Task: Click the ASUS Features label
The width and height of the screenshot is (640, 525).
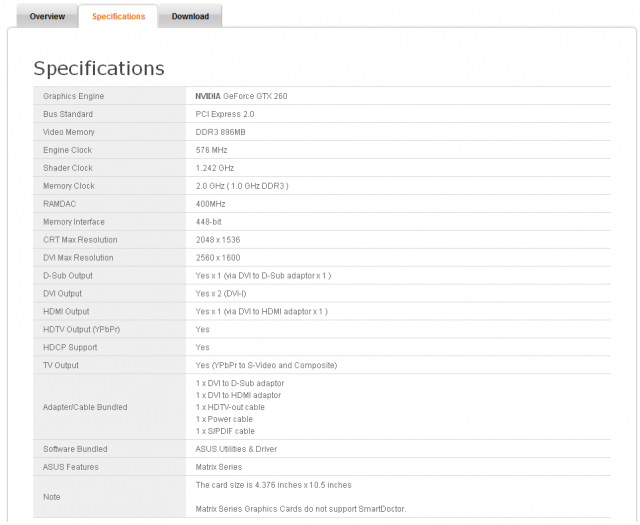Action: coord(71,467)
